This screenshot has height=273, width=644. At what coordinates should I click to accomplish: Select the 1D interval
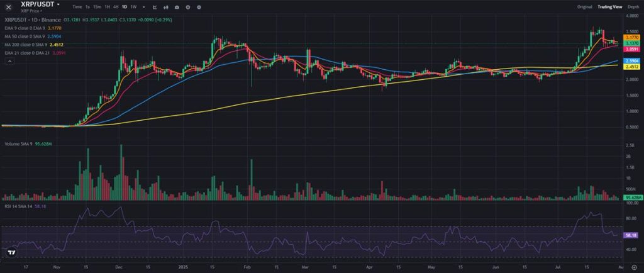(125, 7)
